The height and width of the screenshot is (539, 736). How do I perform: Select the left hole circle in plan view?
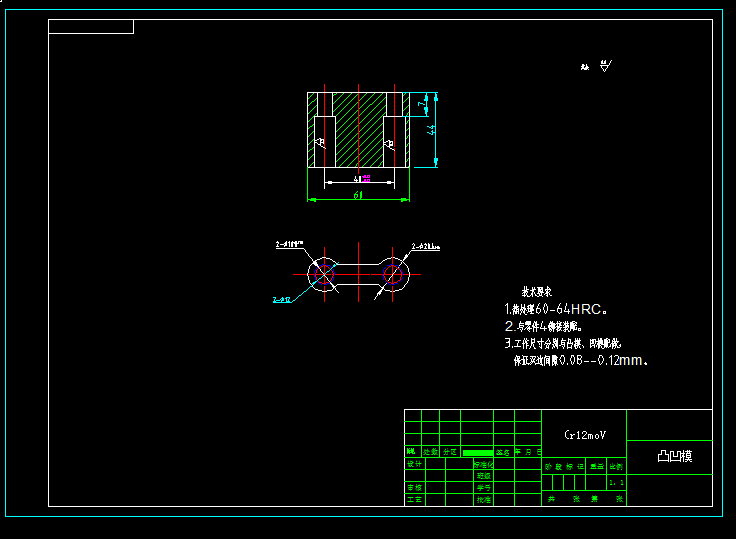(x=324, y=274)
